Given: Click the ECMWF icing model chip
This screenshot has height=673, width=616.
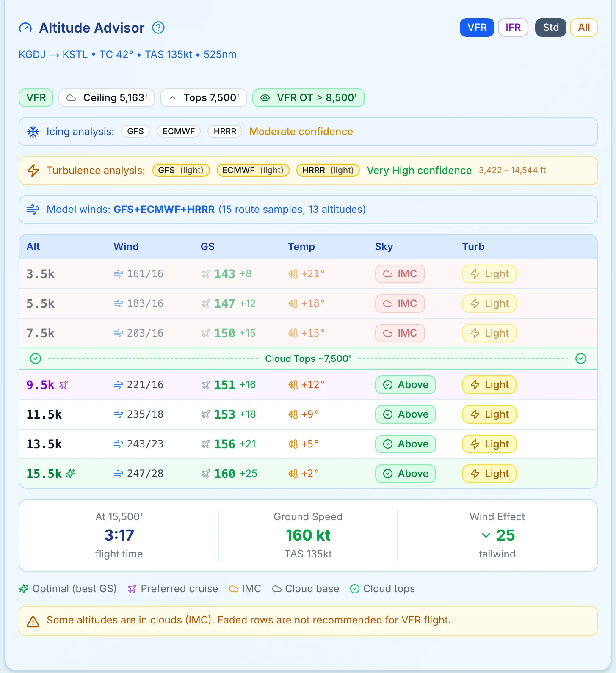Looking at the screenshot, I should point(179,131).
